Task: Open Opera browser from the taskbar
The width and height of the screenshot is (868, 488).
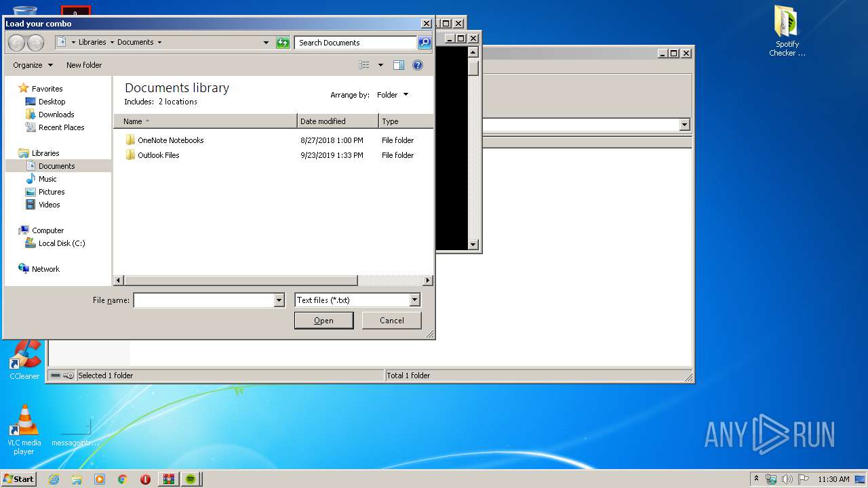Action: pyautogui.click(x=145, y=479)
